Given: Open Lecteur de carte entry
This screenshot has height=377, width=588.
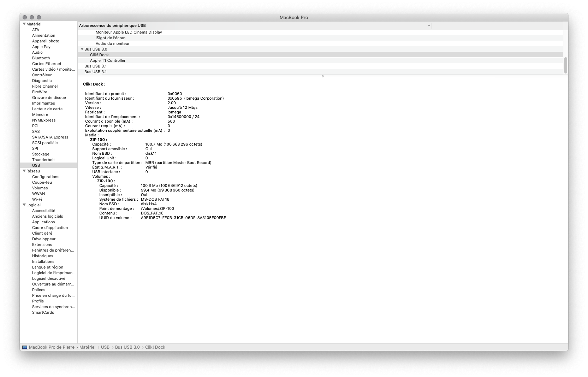Looking at the screenshot, I should pos(47,109).
